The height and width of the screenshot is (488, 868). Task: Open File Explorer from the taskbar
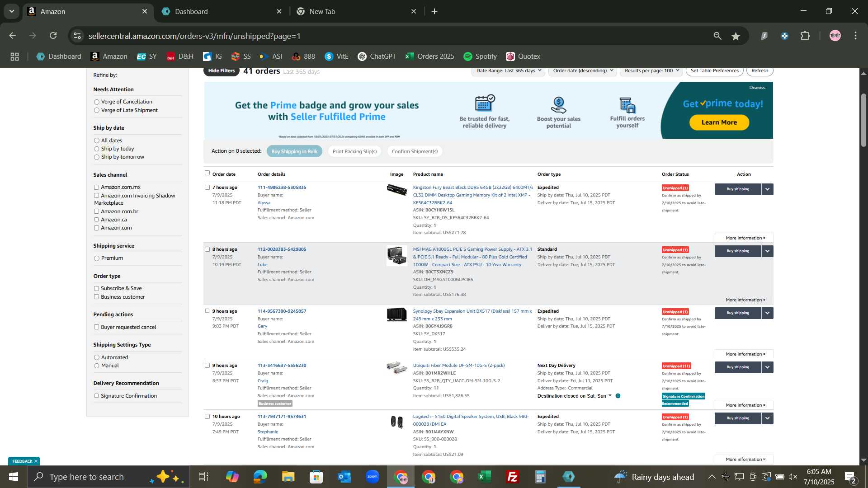point(288,477)
